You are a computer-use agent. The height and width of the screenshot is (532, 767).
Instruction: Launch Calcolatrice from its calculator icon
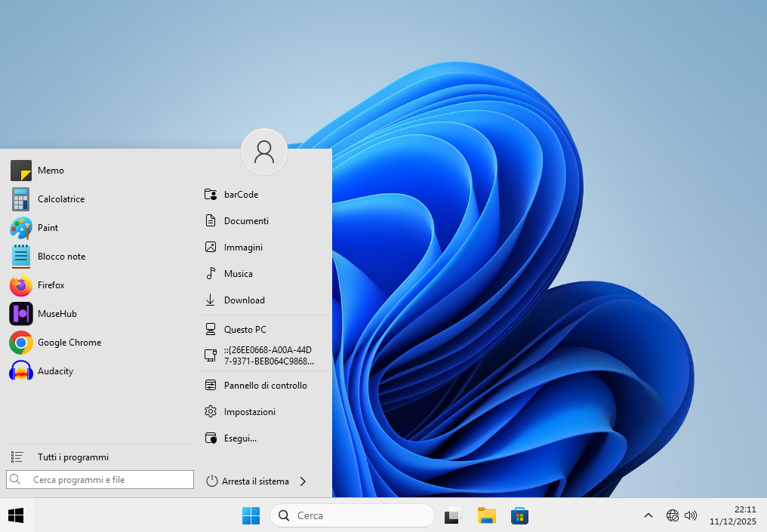pyautogui.click(x=21, y=199)
